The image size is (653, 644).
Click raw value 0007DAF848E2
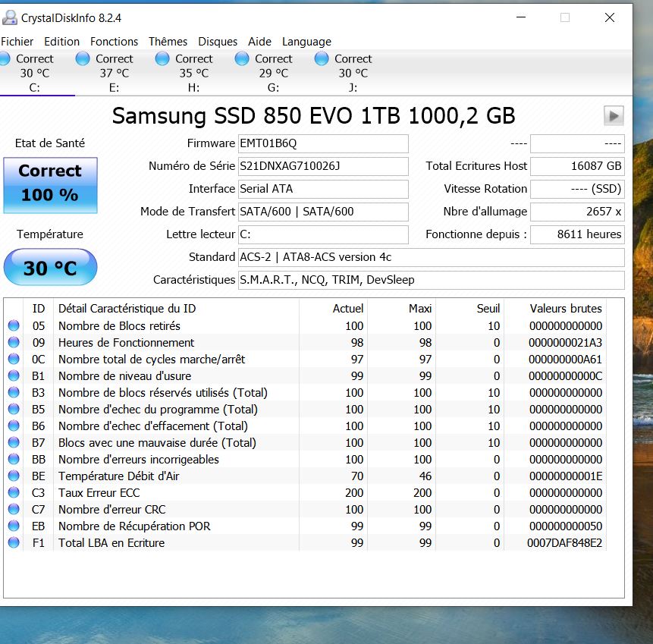point(565,543)
